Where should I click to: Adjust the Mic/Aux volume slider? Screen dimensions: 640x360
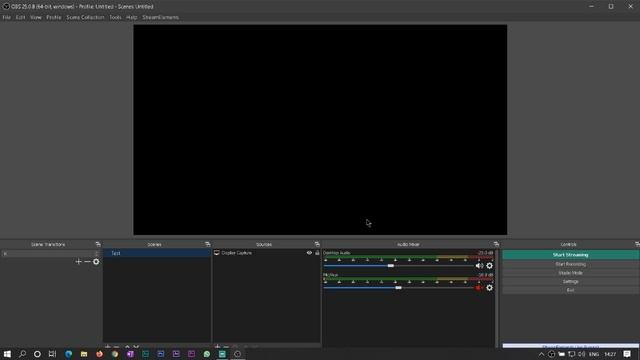coord(398,288)
